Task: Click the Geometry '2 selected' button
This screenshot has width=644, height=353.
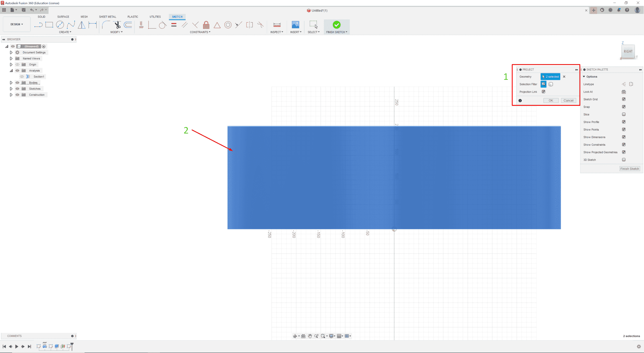Action: (x=550, y=77)
